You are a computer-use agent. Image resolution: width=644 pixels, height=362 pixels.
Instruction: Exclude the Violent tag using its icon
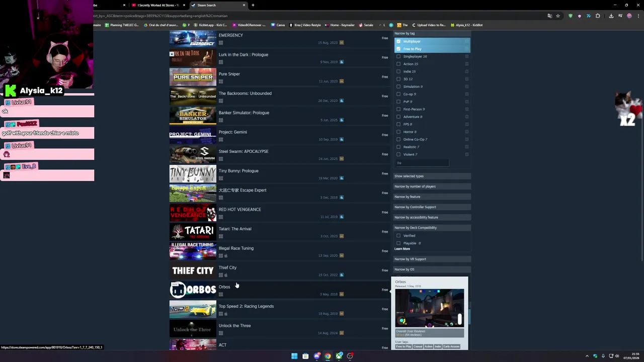pos(467,154)
